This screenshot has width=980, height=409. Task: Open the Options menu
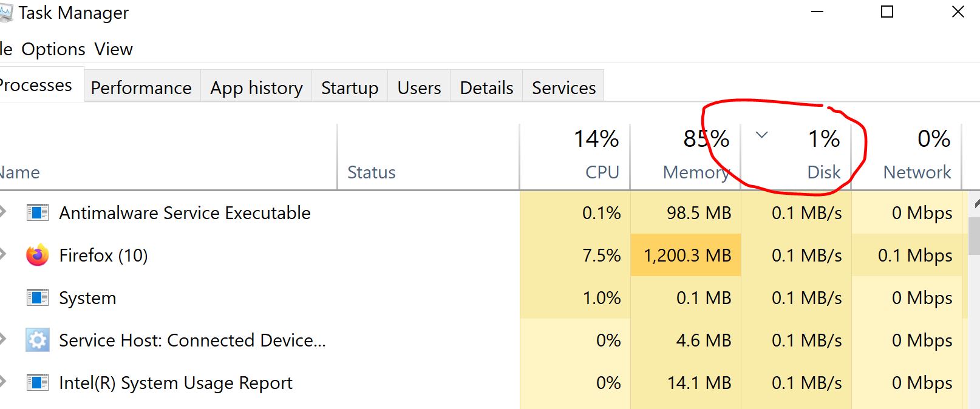point(53,49)
